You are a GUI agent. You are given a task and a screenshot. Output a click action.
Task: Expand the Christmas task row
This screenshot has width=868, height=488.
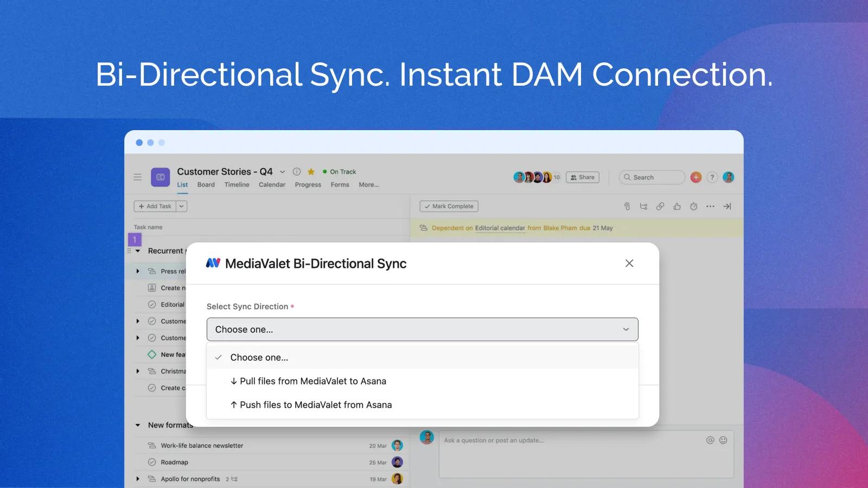tap(138, 371)
